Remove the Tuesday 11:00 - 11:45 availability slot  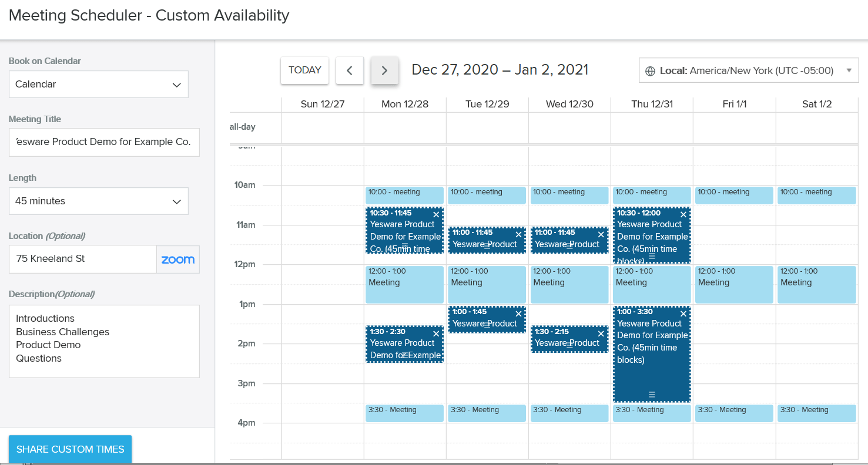[x=518, y=233]
